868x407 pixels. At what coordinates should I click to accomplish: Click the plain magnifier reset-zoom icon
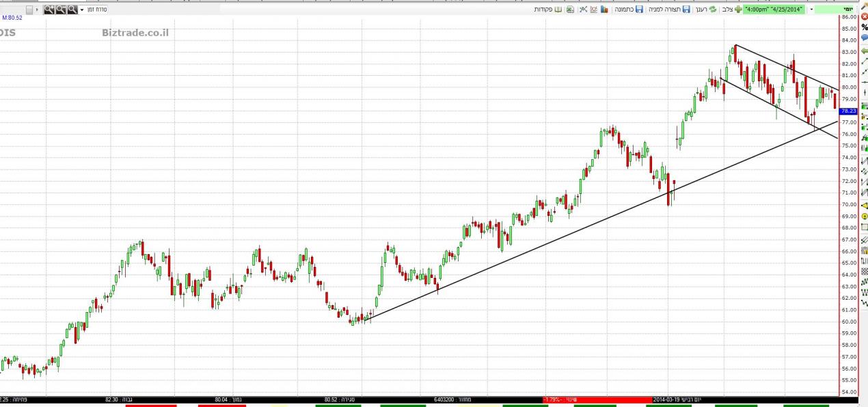click(x=72, y=10)
